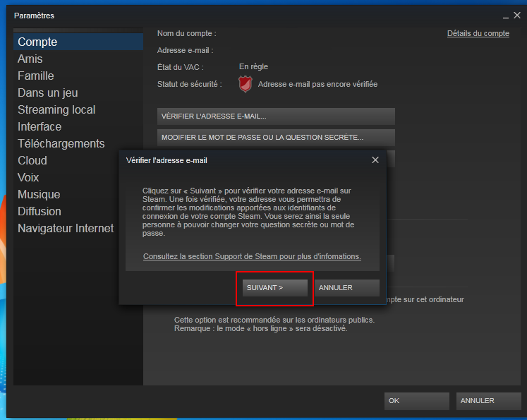The height and width of the screenshot is (420, 527).
Task: Click ANNULER at the Paramètres window bottom
Action: pos(489,401)
